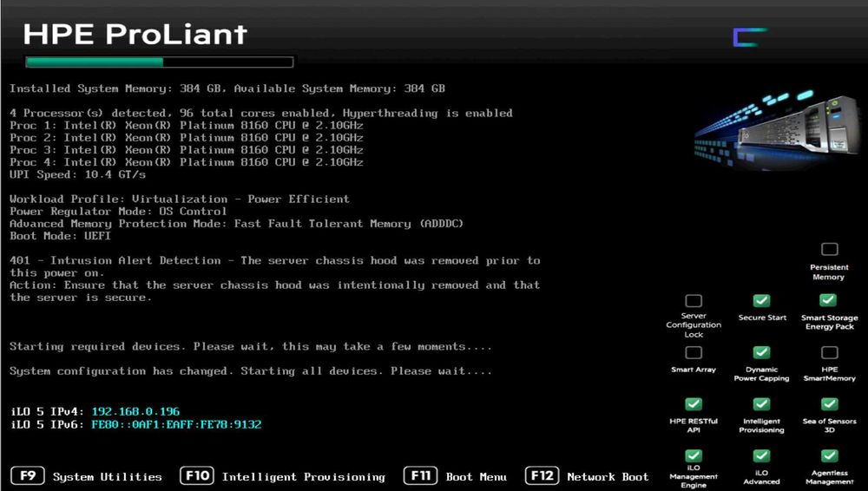This screenshot has width=868, height=491.
Task: Click the Proc 3 Xeon Platinum line
Action: (x=187, y=150)
